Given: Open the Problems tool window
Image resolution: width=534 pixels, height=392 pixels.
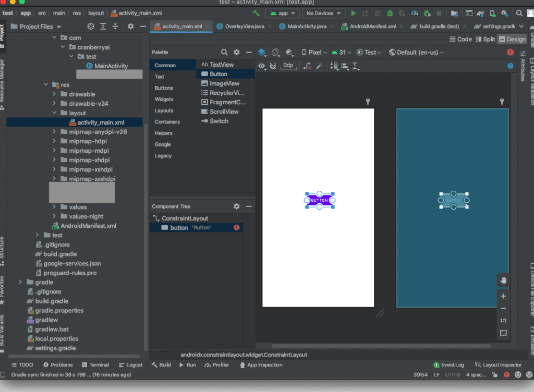Looking at the screenshot, I should coord(58,365).
